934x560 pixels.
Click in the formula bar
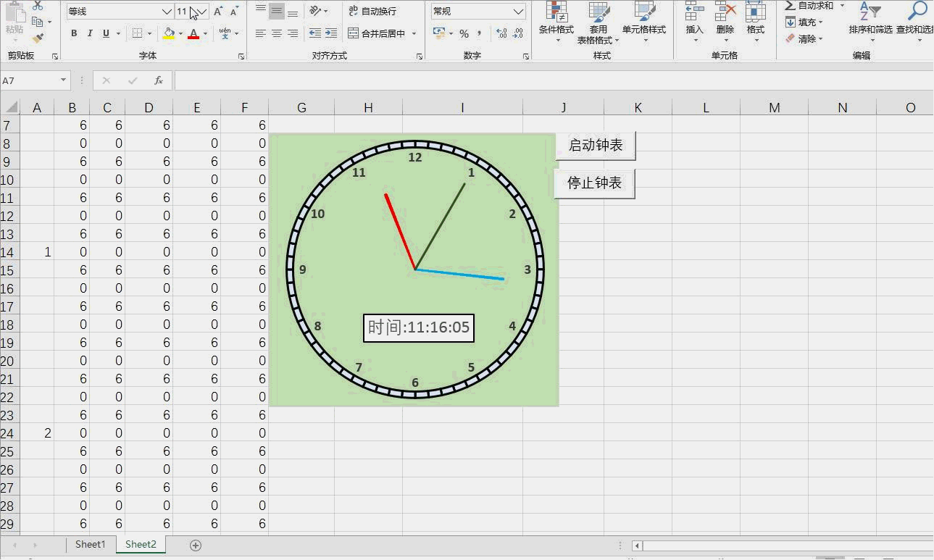point(554,80)
